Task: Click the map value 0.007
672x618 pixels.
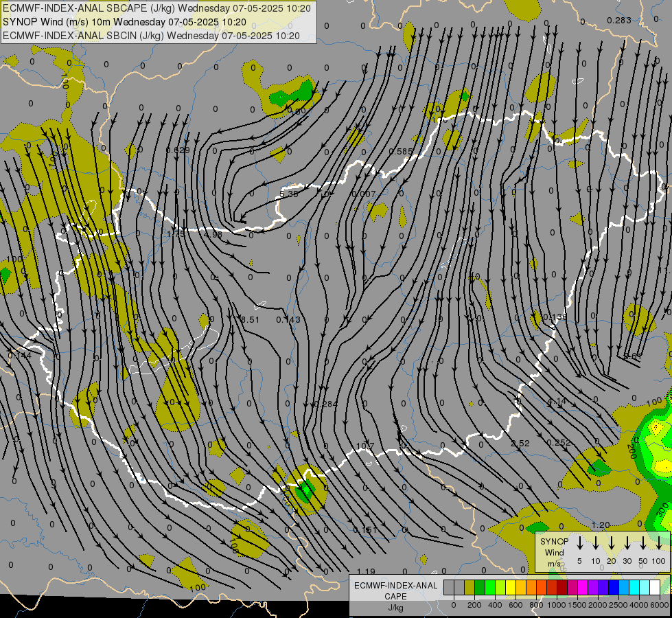Action: (x=363, y=194)
